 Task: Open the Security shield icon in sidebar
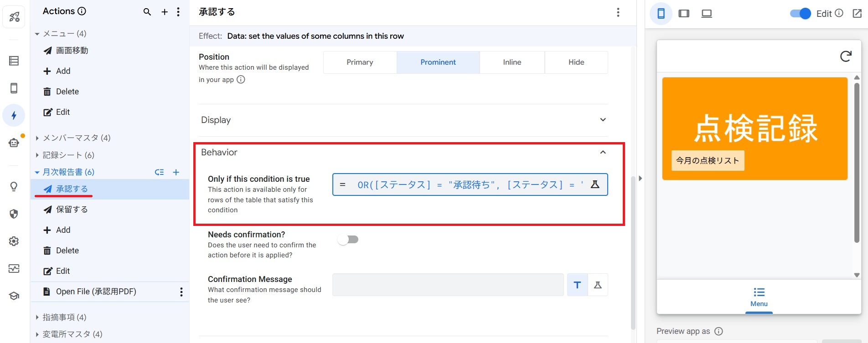pyautogui.click(x=14, y=214)
